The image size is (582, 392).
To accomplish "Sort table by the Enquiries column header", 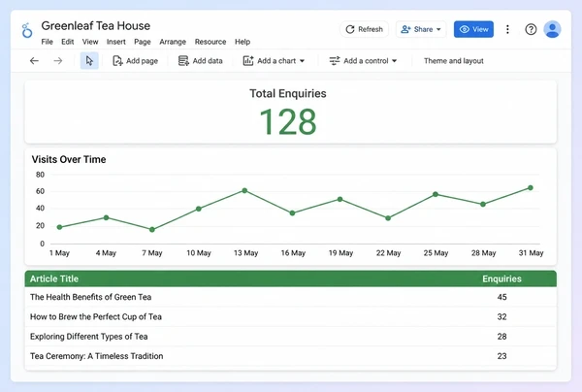I will click(x=501, y=278).
